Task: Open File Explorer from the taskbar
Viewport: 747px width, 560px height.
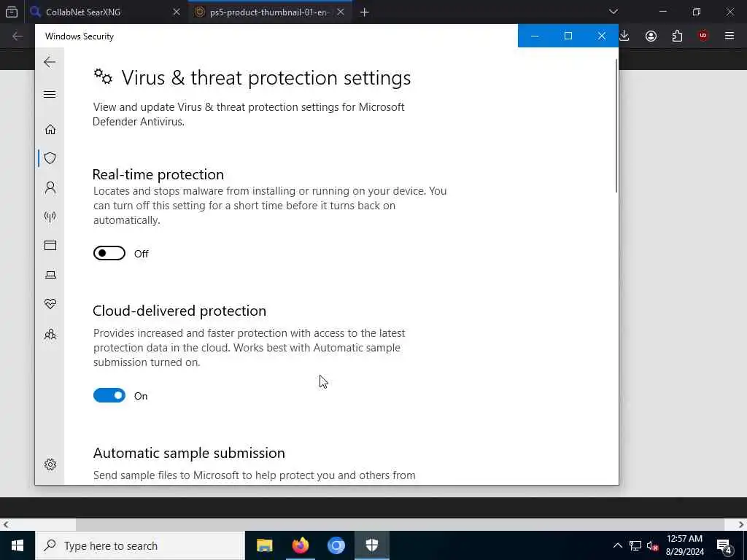Action: tap(264, 545)
